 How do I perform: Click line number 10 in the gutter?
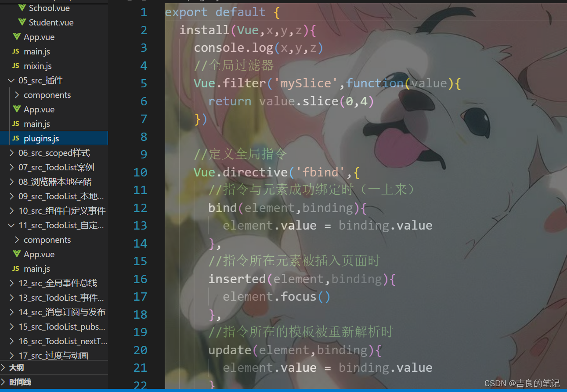click(141, 173)
